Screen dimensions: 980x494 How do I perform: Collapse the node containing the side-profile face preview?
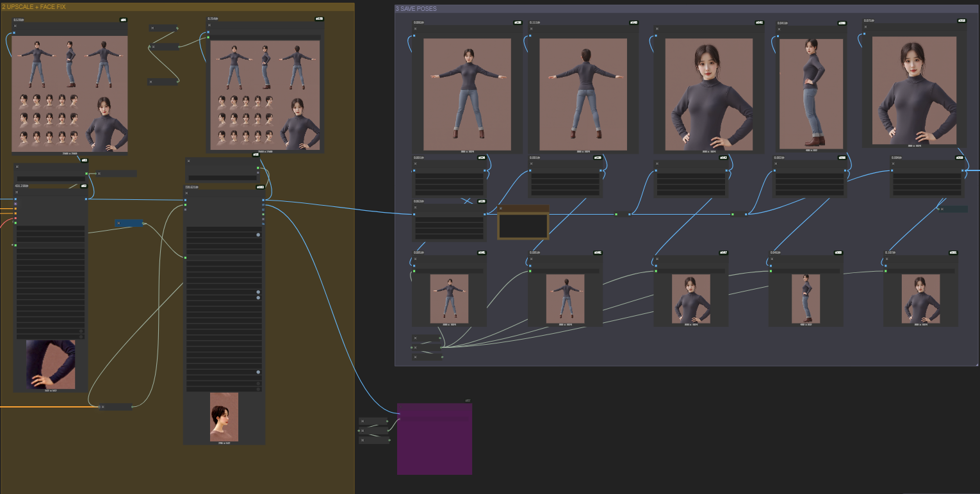187,193
